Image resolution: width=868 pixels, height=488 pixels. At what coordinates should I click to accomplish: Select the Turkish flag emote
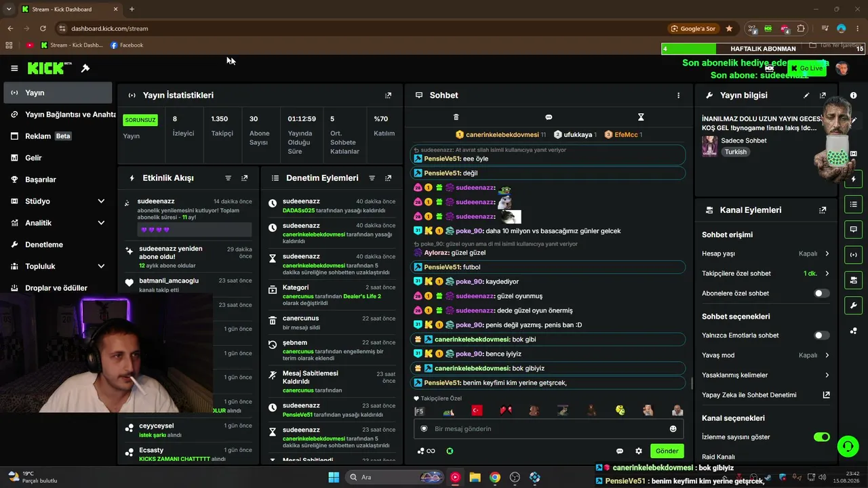click(x=477, y=411)
